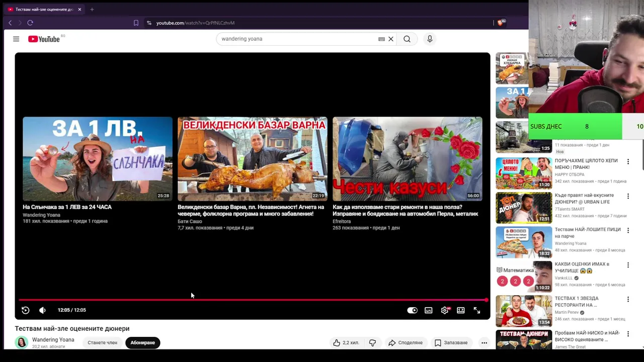This screenshot has height=362, width=644.
Task: Open sidebar thumbnail of Martin Penev video
Action: click(x=524, y=311)
